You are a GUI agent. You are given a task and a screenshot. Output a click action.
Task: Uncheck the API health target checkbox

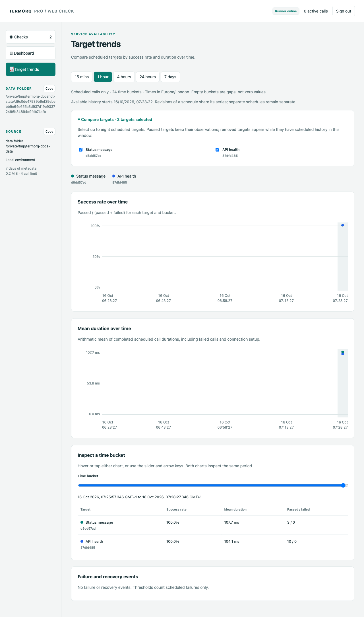218,150
